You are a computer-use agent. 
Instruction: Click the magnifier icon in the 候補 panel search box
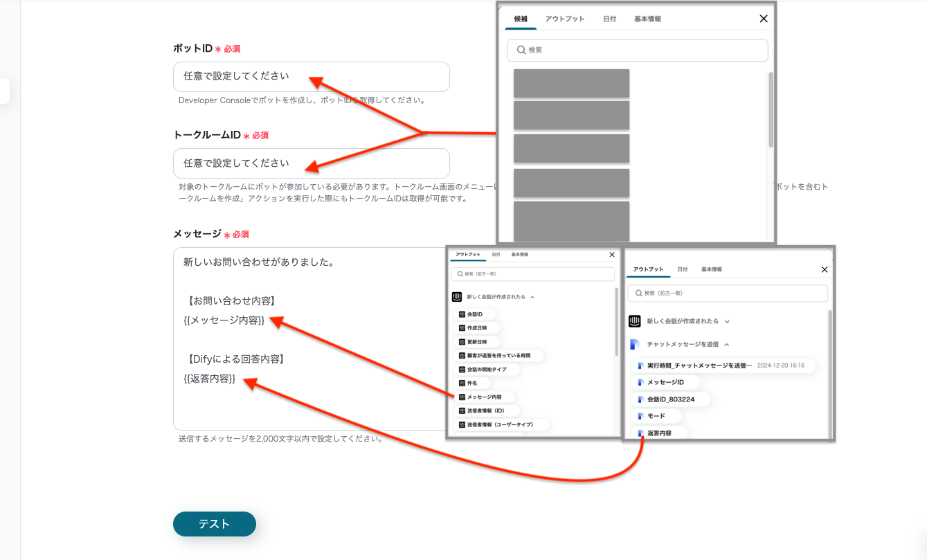pos(521,50)
